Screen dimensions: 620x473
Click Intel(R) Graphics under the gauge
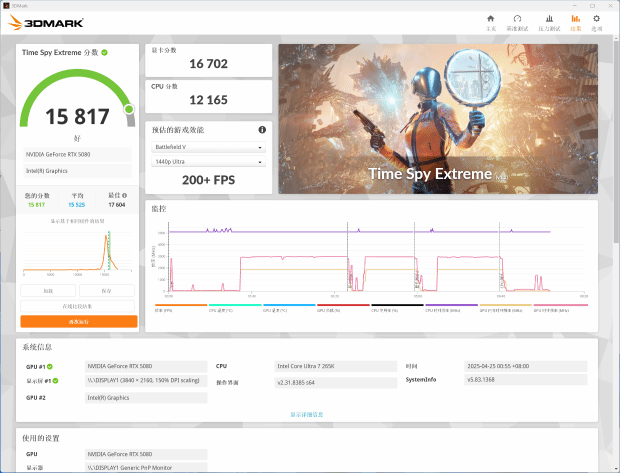pos(77,171)
